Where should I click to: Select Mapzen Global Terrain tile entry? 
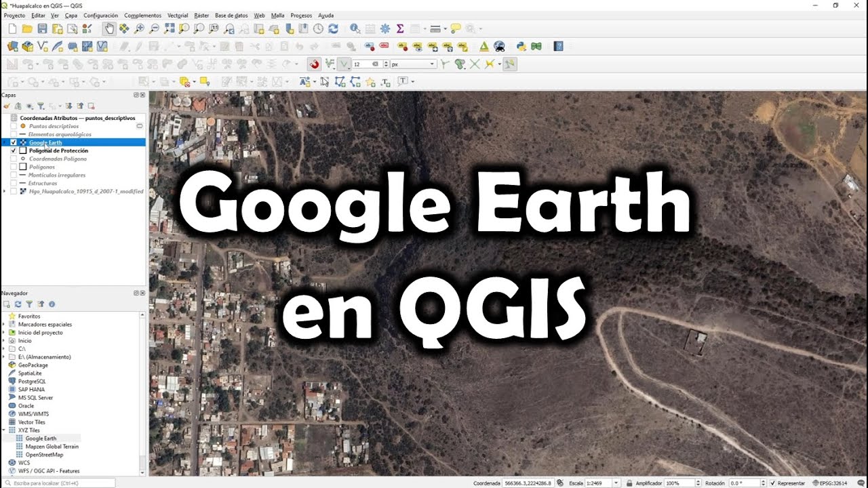tap(52, 447)
